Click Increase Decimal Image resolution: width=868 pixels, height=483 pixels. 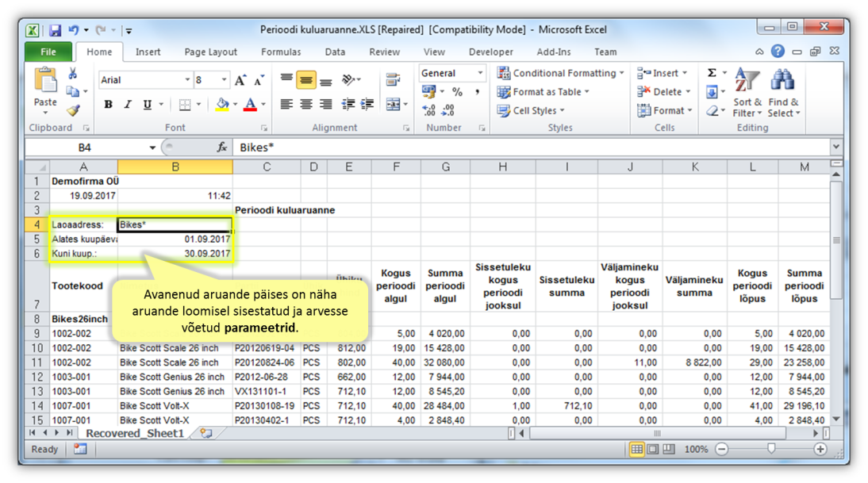[x=429, y=111]
